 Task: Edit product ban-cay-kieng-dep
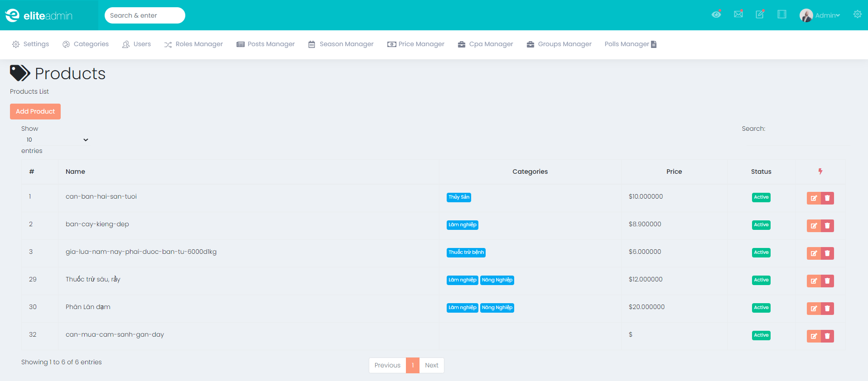tap(814, 226)
